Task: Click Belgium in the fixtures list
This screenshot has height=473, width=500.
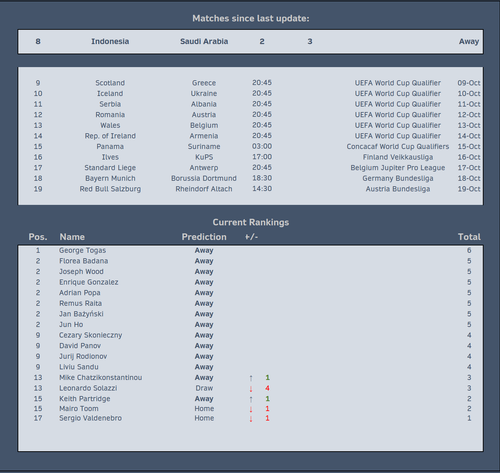Action: (204, 125)
